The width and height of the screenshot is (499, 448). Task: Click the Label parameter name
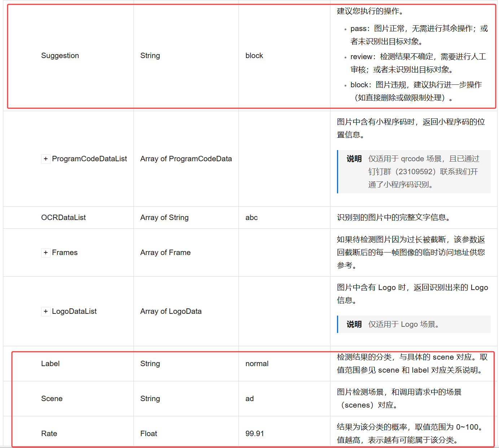[x=51, y=364]
